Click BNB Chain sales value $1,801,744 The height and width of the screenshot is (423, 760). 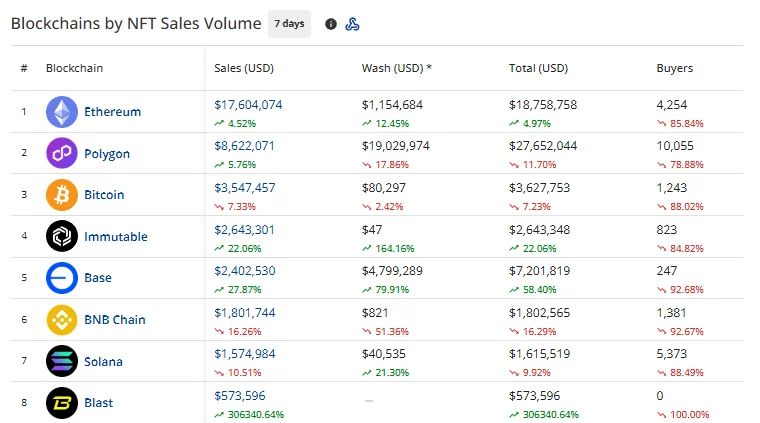click(245, 313)
